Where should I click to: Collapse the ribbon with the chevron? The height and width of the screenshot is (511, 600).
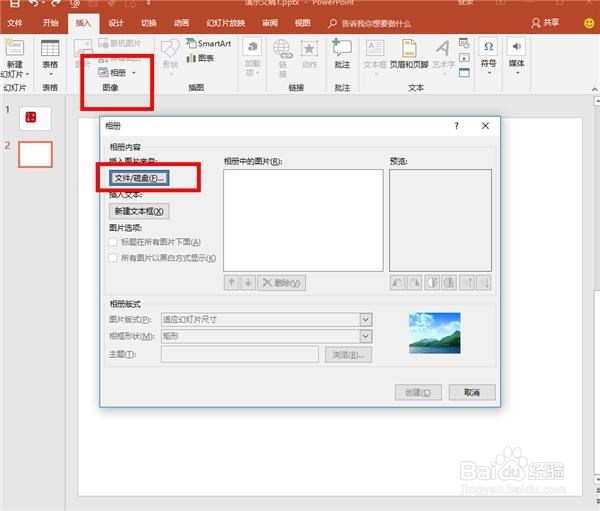point(595,89)
